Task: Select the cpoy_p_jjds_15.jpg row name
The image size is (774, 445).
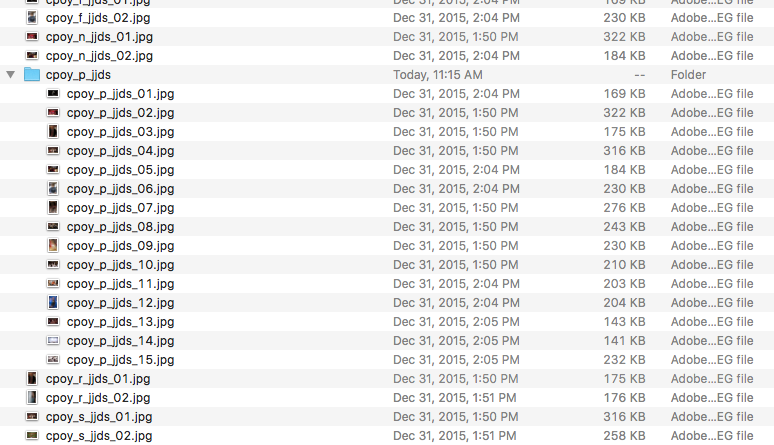Action: point(120,360)
